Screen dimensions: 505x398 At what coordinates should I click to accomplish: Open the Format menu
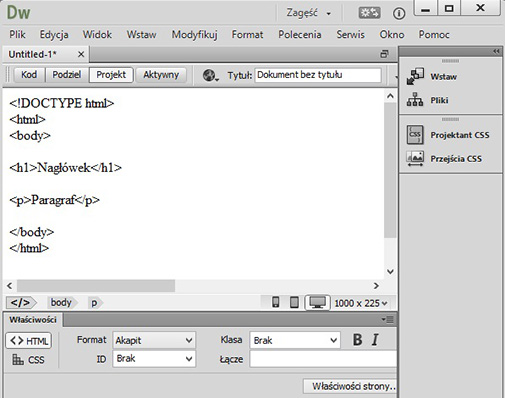[247, 35]
